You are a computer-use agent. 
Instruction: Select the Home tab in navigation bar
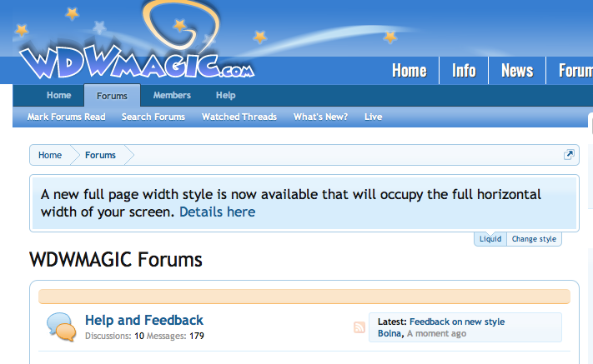[58, 96]
